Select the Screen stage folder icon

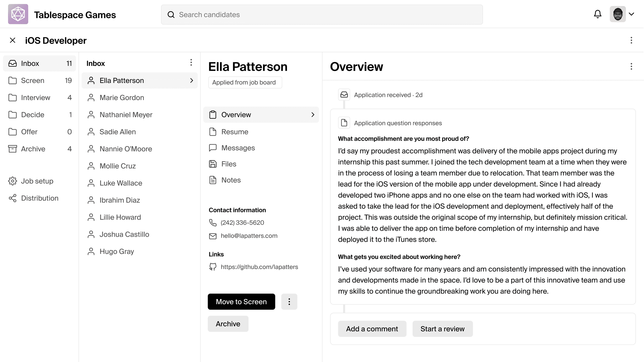[13, 80]
